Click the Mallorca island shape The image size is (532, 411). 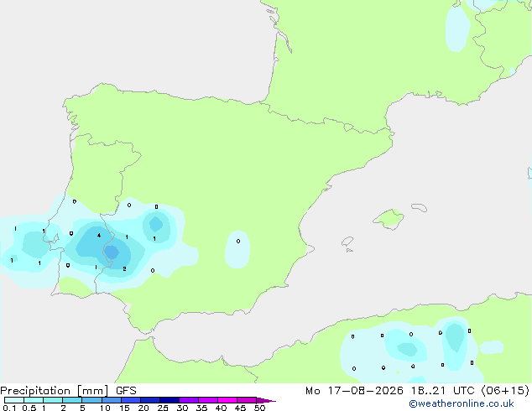[389, 219]
